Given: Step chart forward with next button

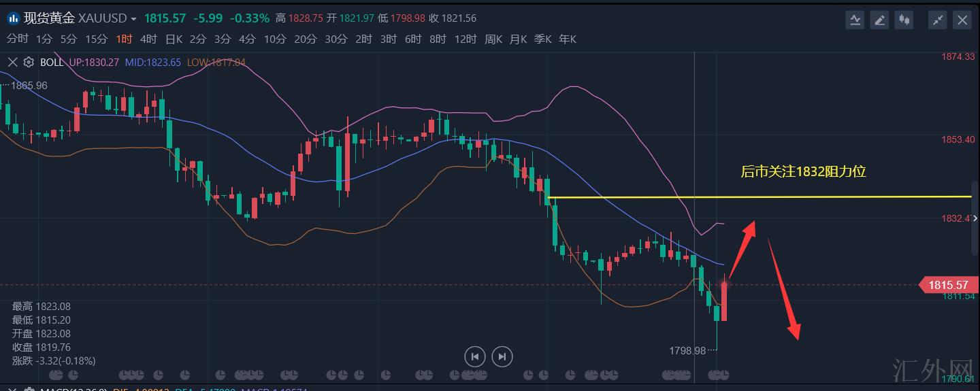Looking at the screenshot, I should click(502, 356).
